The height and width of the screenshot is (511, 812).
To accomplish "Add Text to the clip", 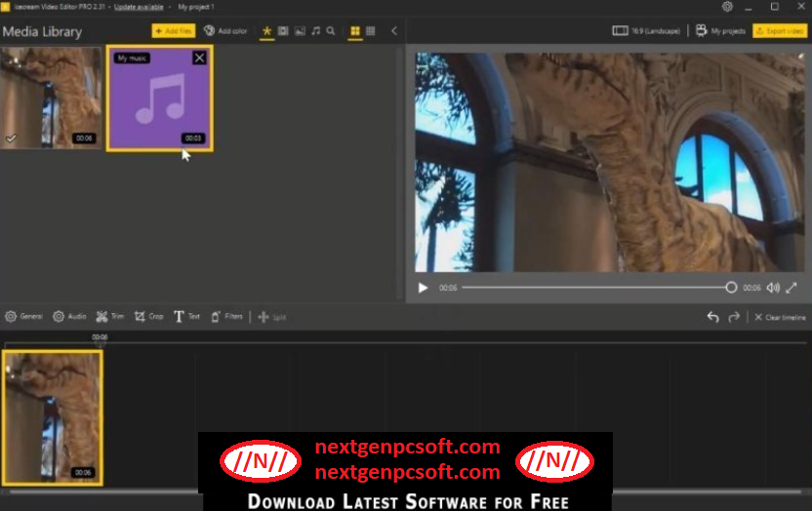I will (186, 317).
